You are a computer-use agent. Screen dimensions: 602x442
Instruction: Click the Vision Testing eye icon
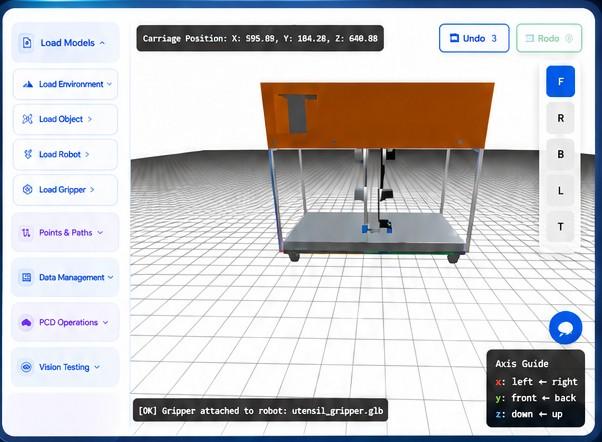coord(26,367)
